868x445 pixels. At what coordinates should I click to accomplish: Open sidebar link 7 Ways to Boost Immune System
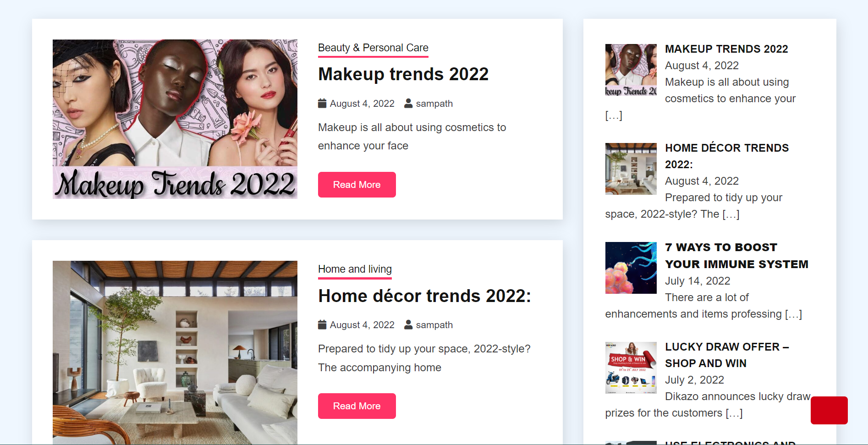736,256
